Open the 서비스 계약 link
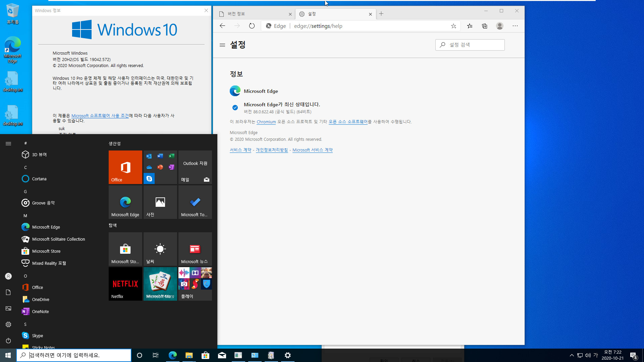This screenshot has width=644, height=362. tap(240, 150)
